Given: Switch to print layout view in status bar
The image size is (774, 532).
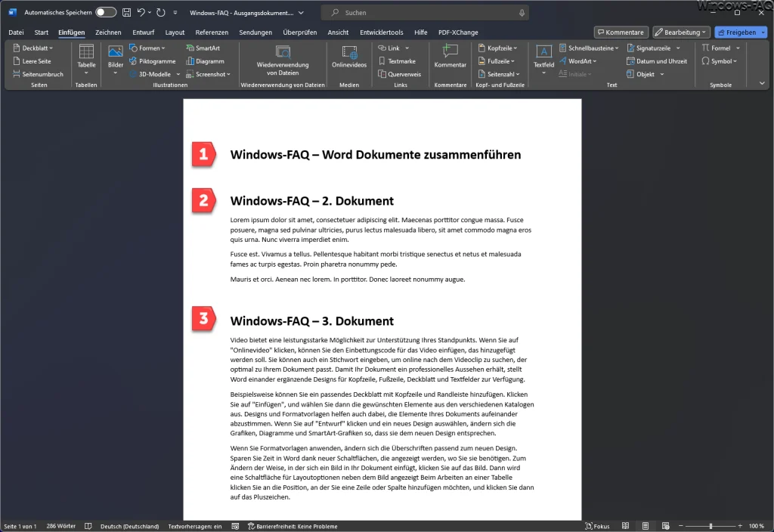Looking at the screenshot, I should [646, 526].
